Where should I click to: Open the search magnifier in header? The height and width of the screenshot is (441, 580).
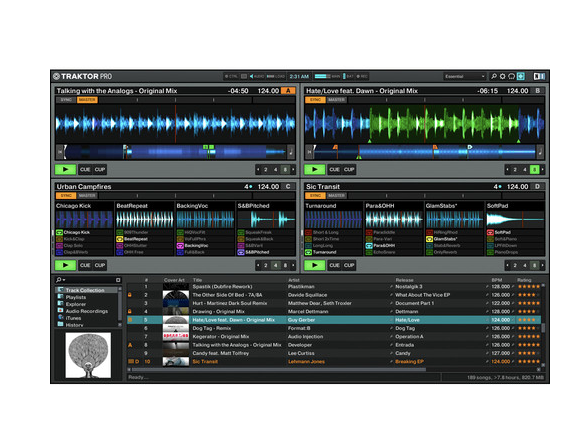493,76
